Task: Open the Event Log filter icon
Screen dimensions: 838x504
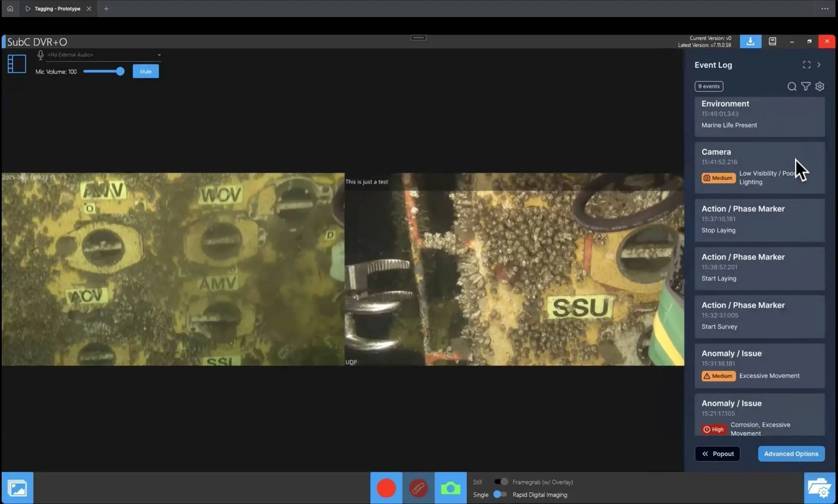Action: pos(806,86)
